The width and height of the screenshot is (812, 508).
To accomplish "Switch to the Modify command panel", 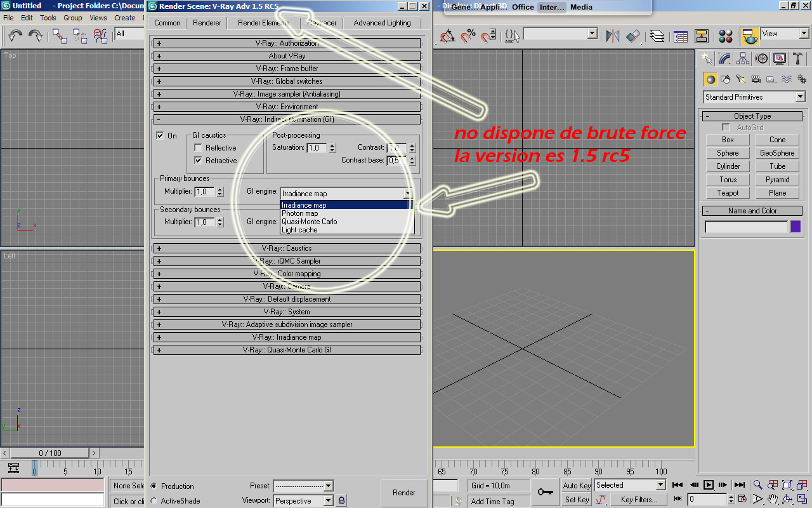I will click(x=724, y=59).
